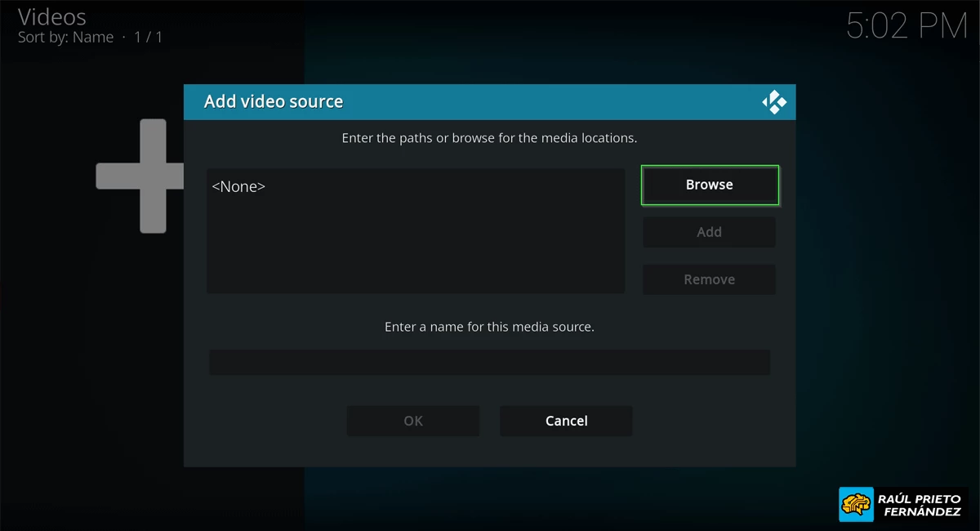Image resolution: width=980 pixels, height=531 pixels.
Task: Change sorting via Sort by: Name
Action: (x=67, y=37)
